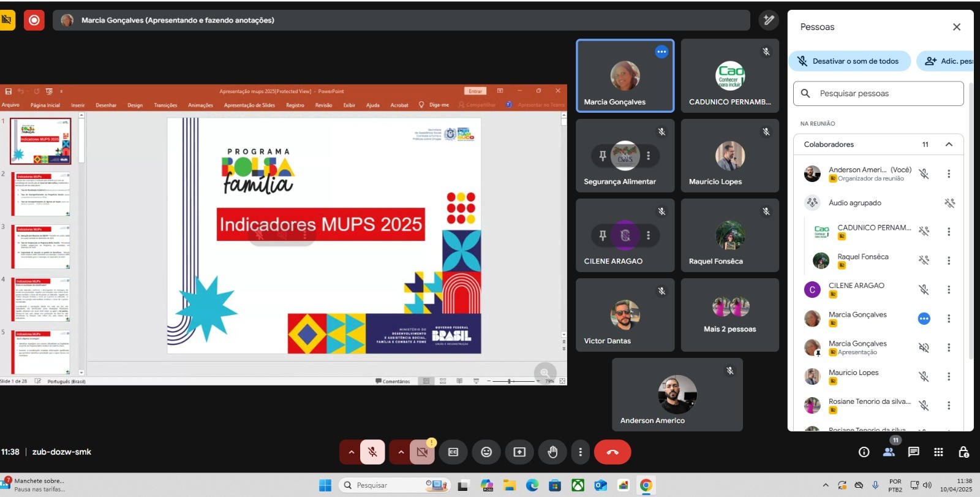980x497 pixels.
Task: Open the chat messages icon
Action: coord(913,452)
